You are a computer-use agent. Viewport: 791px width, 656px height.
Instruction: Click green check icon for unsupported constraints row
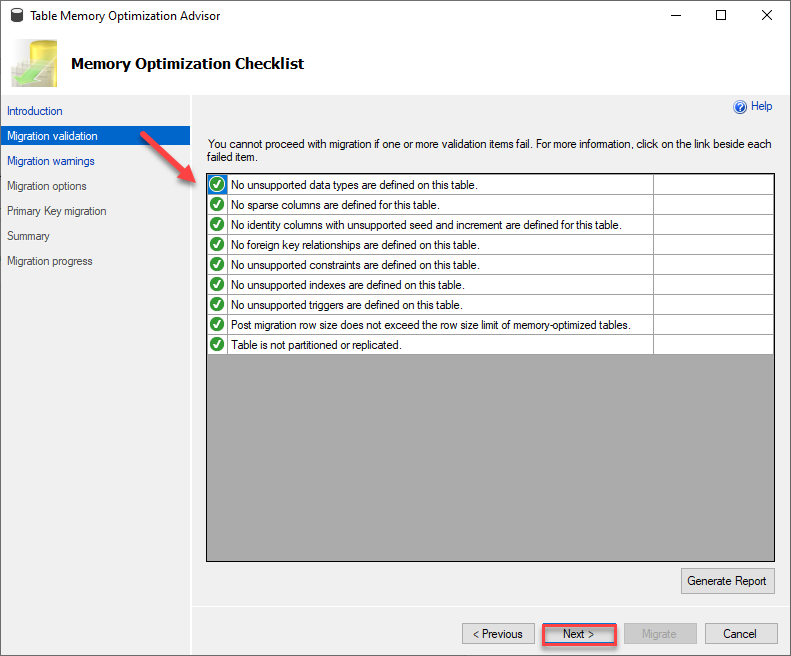click(x=217, y=264)
